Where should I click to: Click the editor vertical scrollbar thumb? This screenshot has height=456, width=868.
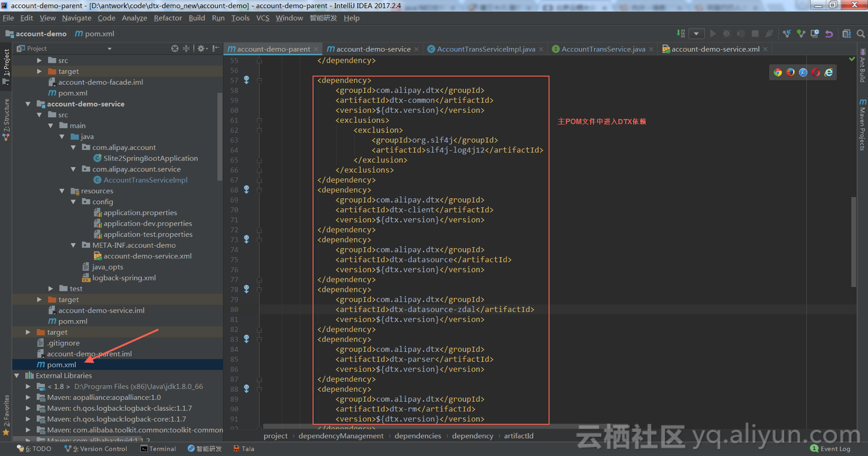click(853, 242)
